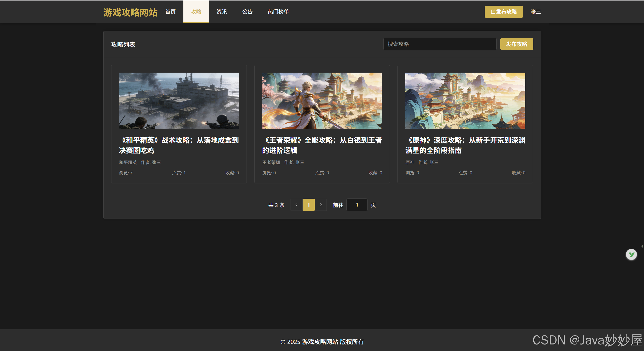Screen dimensions: 644x351
Task: Select the 攻略 nav tab
Action: click(196, 12)
